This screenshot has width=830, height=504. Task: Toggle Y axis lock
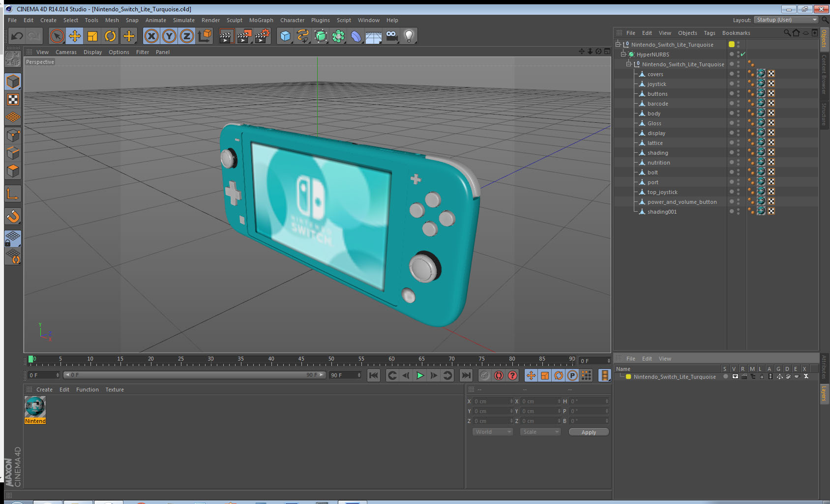(169, 36)
